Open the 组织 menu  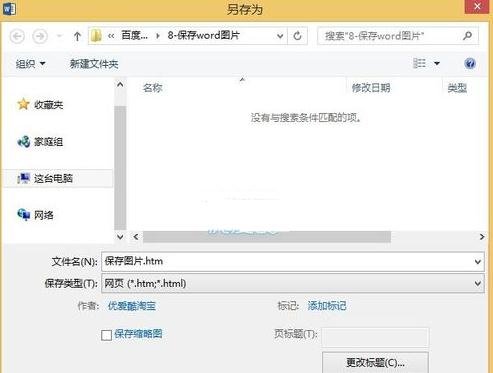pos(30,64)
